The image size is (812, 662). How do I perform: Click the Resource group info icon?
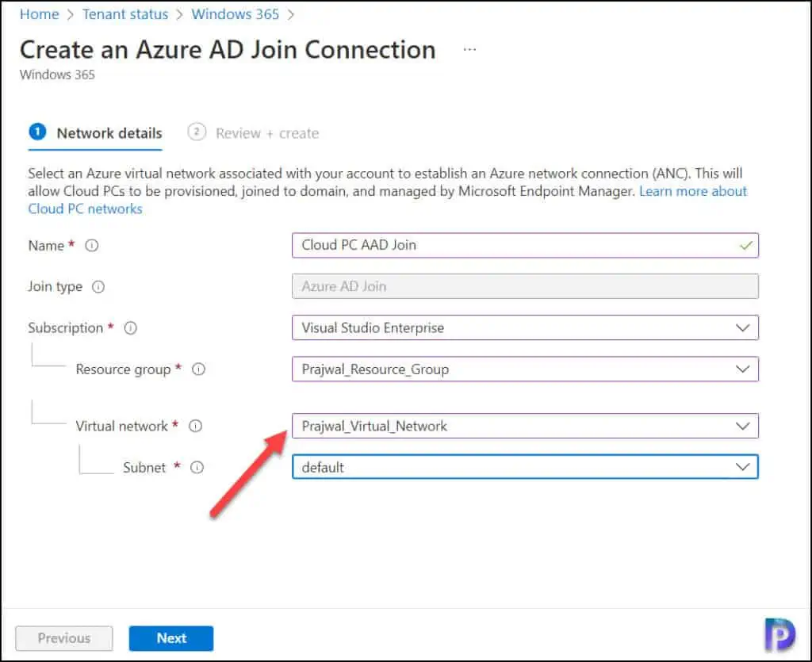(x=199, y=369)
